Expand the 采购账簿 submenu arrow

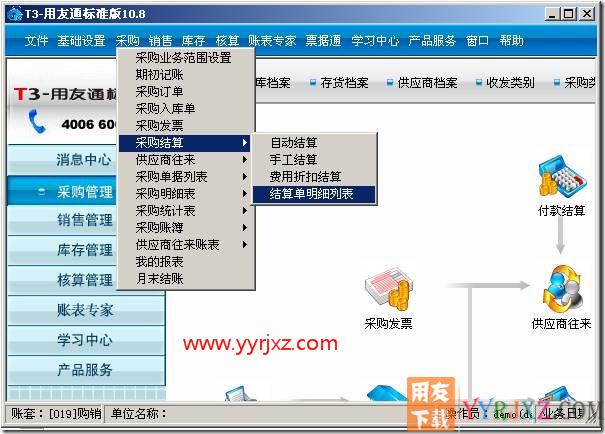[245, 228]
